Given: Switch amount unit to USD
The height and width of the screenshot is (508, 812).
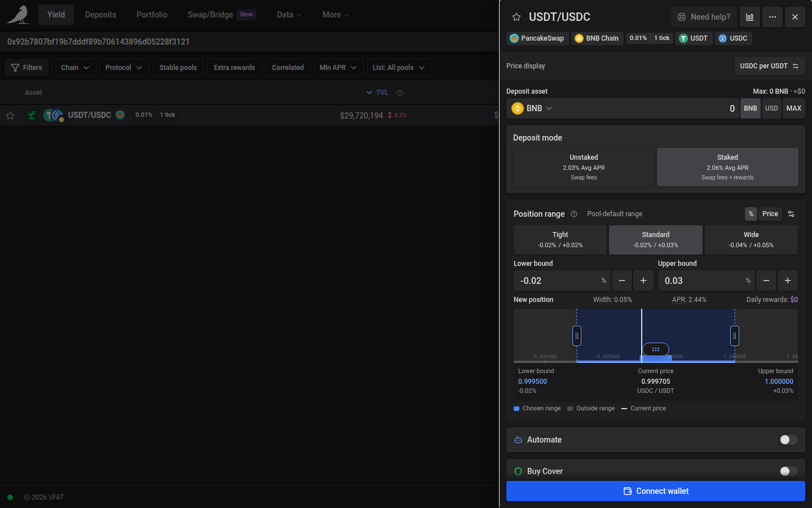Looking at the screenshot, I should point(771,108).
